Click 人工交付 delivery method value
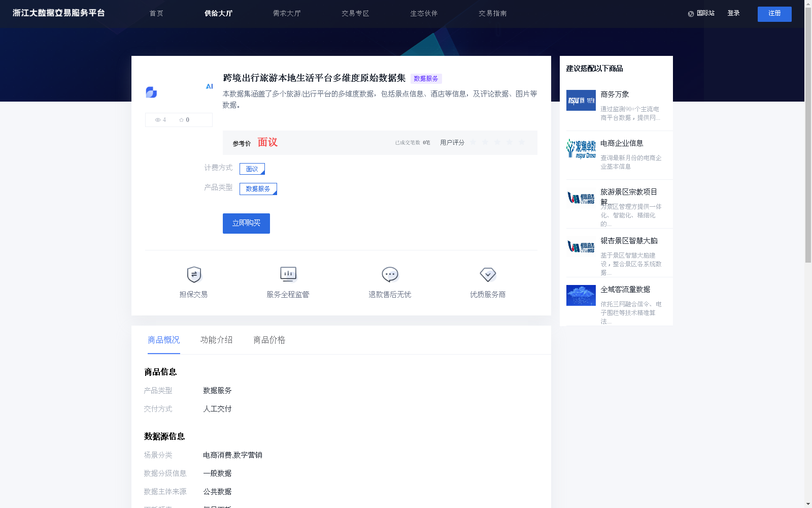 [x=217, y=409]
